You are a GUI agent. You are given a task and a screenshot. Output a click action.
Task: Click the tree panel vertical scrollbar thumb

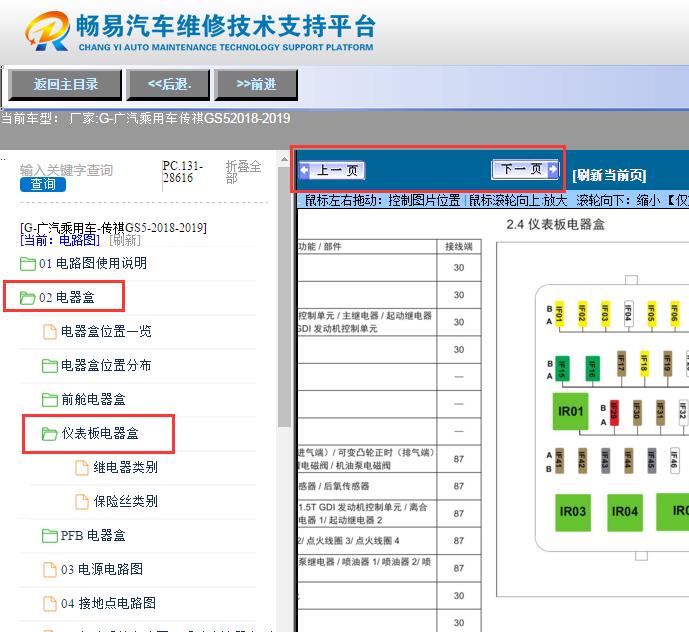284,297
